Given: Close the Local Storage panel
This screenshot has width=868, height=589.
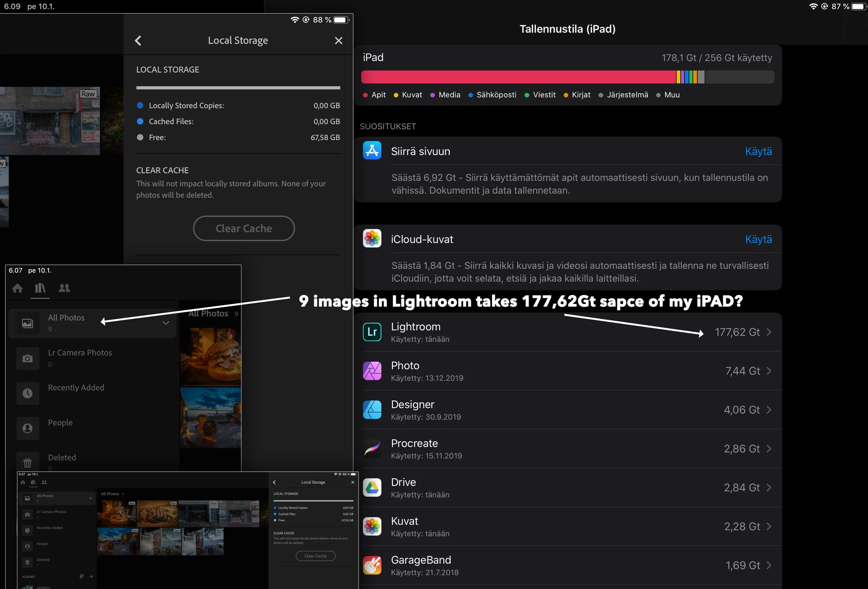Looking at the screenshot, I should click(x=338, y=41).
